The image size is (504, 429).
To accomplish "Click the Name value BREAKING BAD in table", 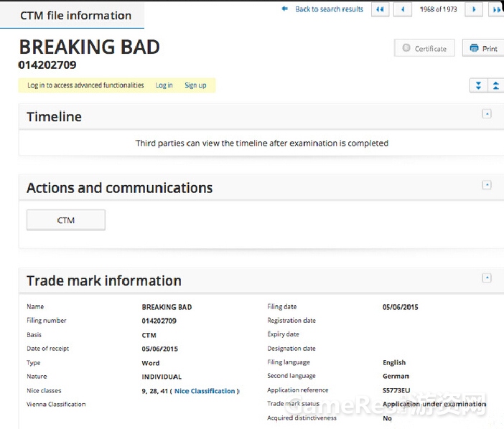I will click(167, 307).
